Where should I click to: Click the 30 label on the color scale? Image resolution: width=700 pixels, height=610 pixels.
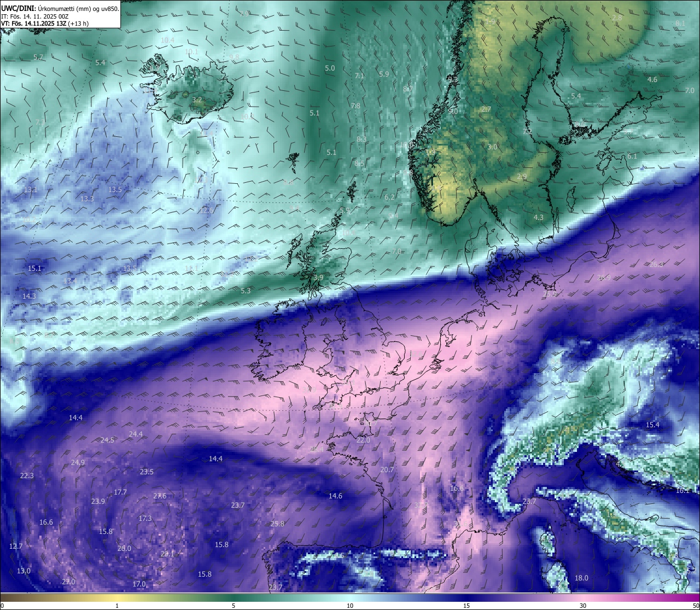point(583,606)
